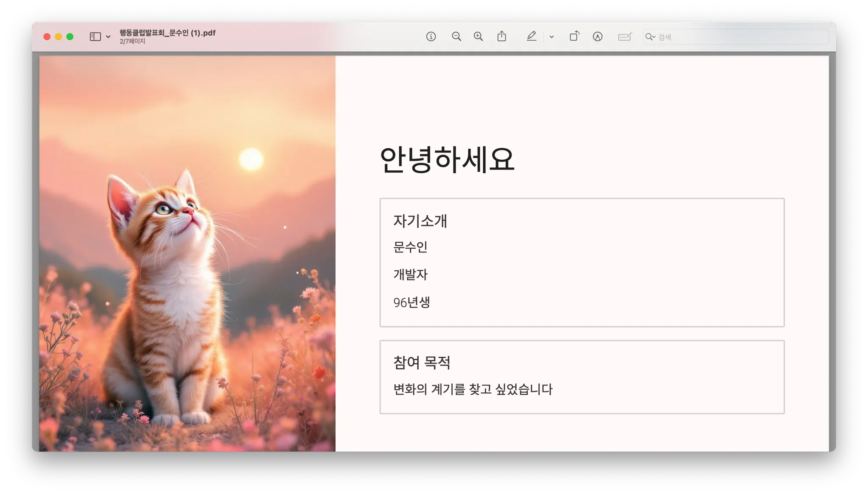This screenshot has width=868, height=494.
Task: Click the green full-screen window button
Action: 70,37
